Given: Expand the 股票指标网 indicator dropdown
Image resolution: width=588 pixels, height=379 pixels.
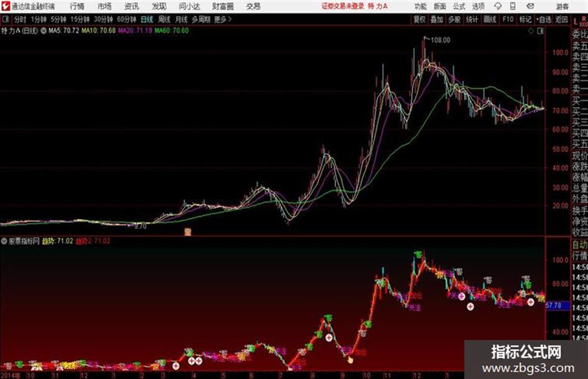Looking at the screenshot, I should click(4, 241).
